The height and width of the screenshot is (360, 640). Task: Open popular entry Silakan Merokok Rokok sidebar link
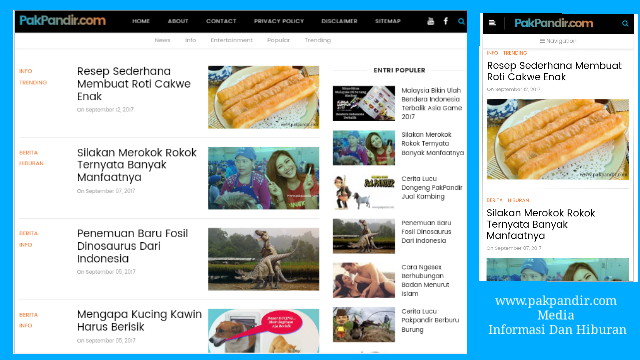(x=433, y=144)
